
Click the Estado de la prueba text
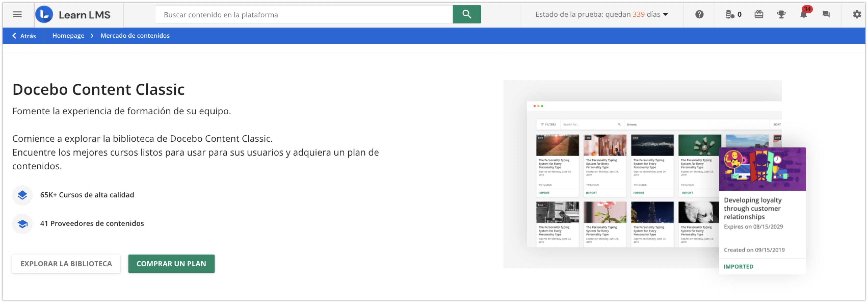pos(597,15)
